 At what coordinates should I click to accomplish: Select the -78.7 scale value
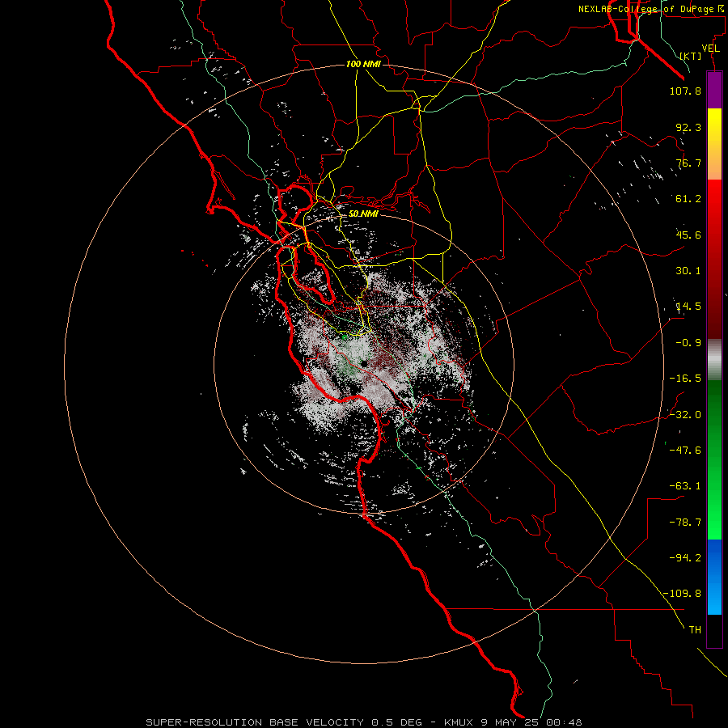(x=685, y=523)
